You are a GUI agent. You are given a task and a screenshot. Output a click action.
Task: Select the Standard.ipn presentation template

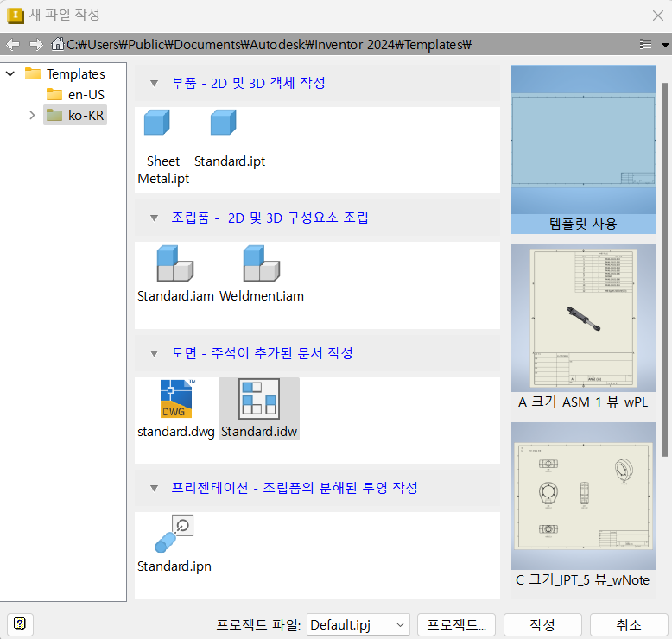click(x=174, y=534)
